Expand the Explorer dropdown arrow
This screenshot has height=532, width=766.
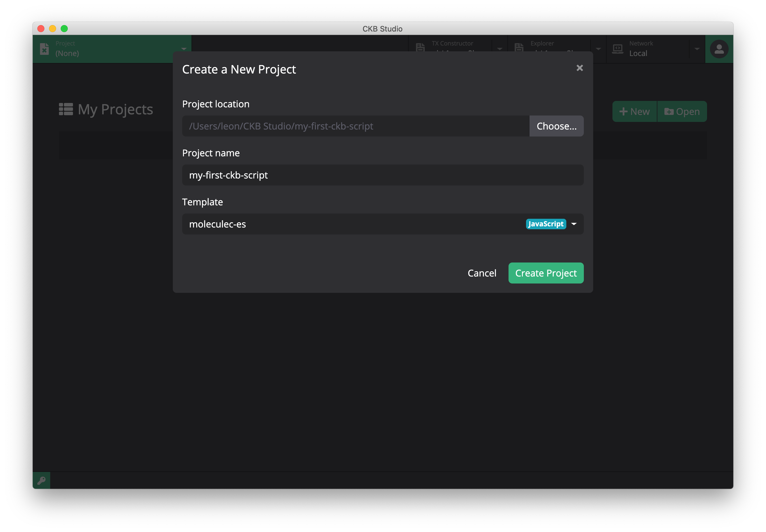coord(598,49)
